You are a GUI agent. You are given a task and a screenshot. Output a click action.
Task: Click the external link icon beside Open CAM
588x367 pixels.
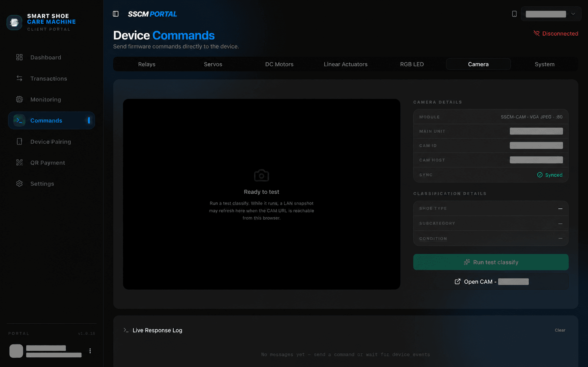458,282
